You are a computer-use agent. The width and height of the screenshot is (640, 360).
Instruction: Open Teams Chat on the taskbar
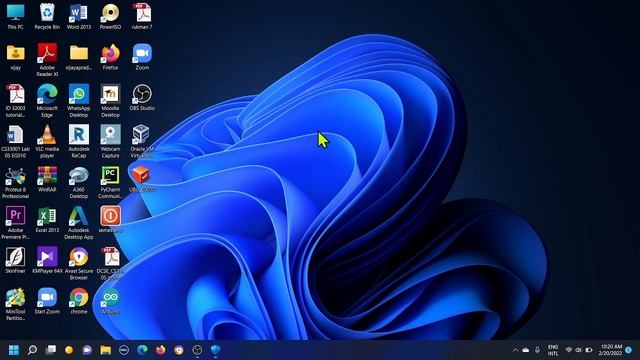87,350
